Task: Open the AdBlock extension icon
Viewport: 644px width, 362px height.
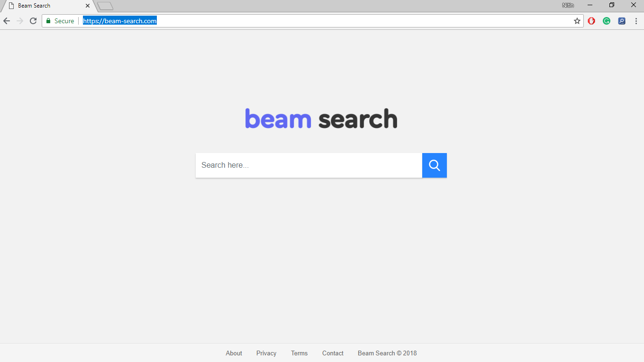Action: 591,21
